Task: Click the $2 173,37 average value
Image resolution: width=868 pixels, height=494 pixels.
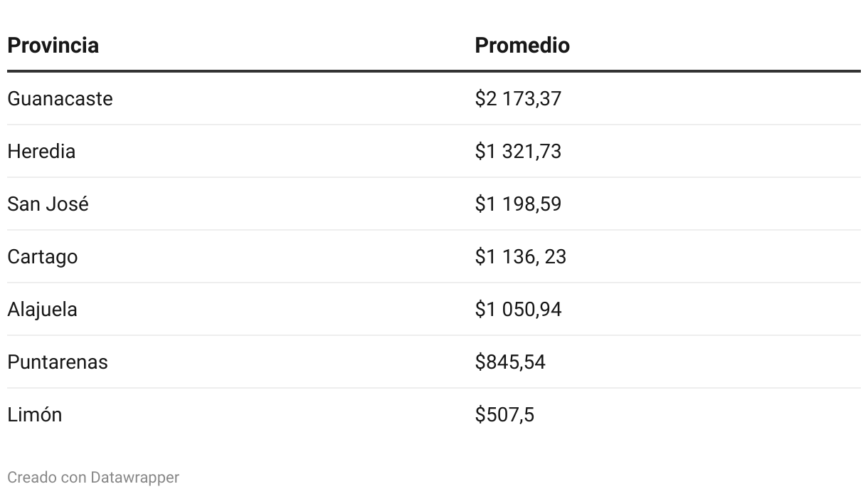Action: click(518, 98)
